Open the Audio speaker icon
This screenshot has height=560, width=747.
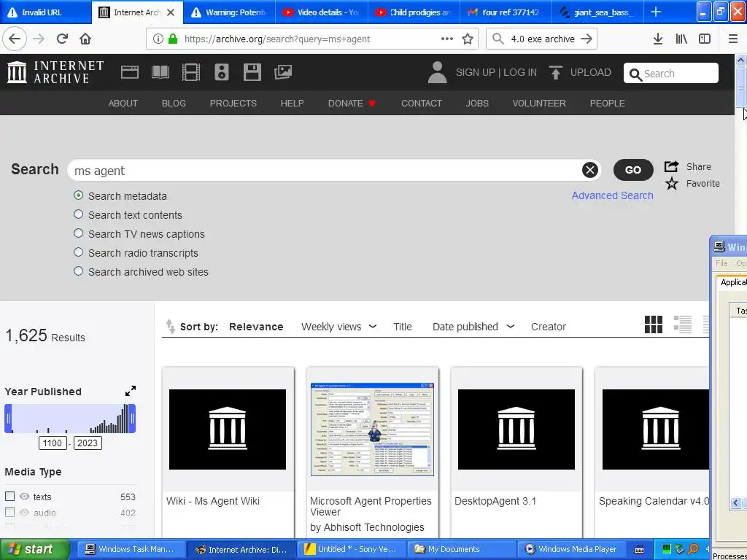tap(222, 72)
